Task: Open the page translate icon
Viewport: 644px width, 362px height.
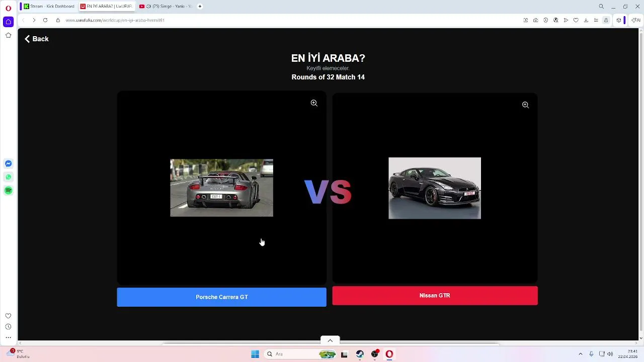Action: pyautogui.click(x=556, y=20)
